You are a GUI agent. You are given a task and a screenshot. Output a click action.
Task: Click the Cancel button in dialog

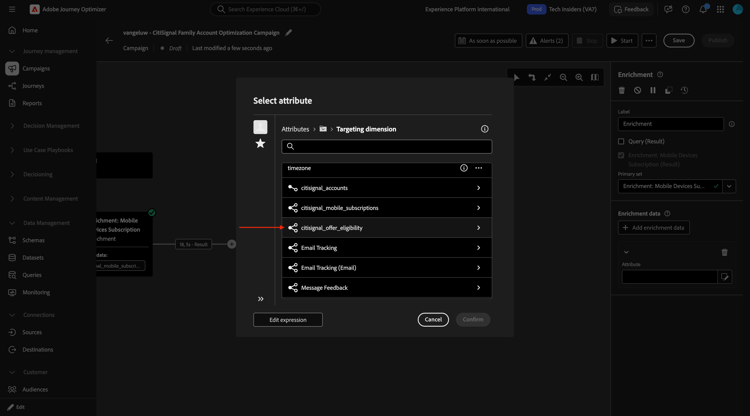pyautogui.click(x=433, y=319)
